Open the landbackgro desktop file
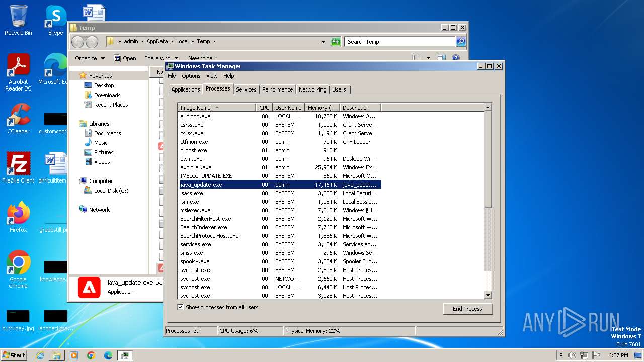Screen dimensions: 644x362 (x=55, y=320)
